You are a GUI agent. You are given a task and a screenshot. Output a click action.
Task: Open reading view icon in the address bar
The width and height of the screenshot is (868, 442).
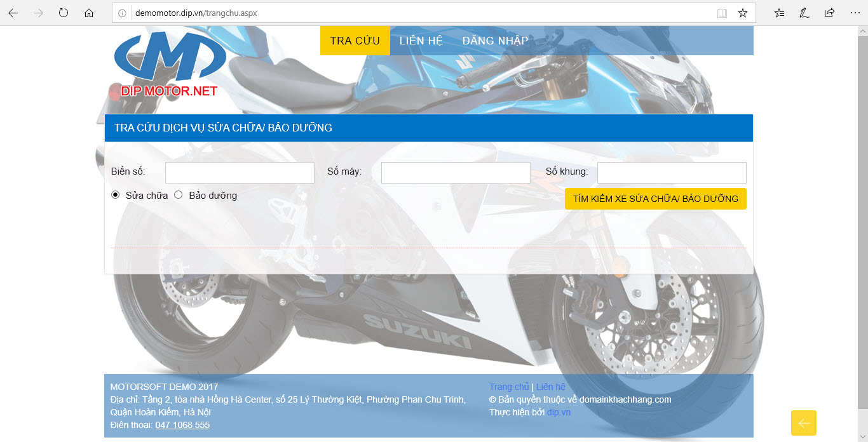[722, 13]
